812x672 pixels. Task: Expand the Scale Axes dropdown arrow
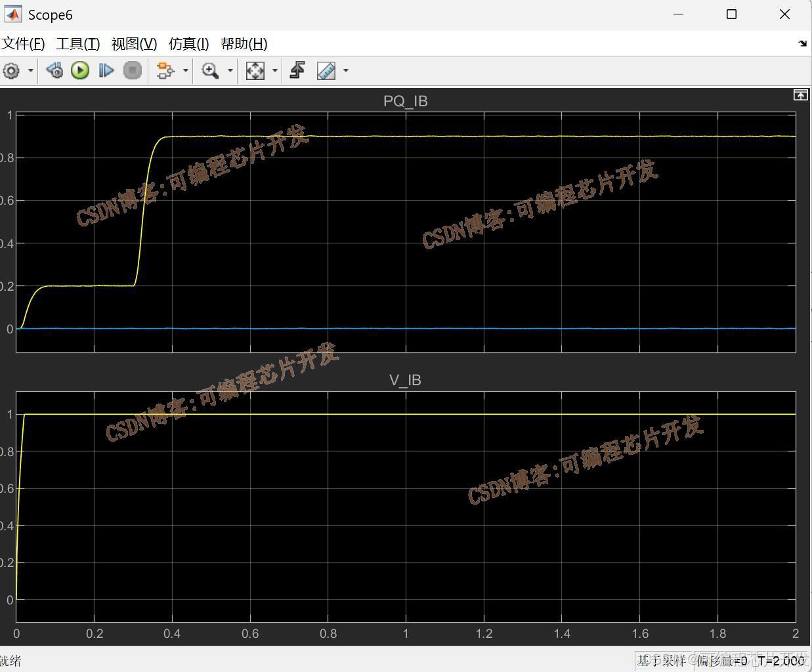(274, 70)
